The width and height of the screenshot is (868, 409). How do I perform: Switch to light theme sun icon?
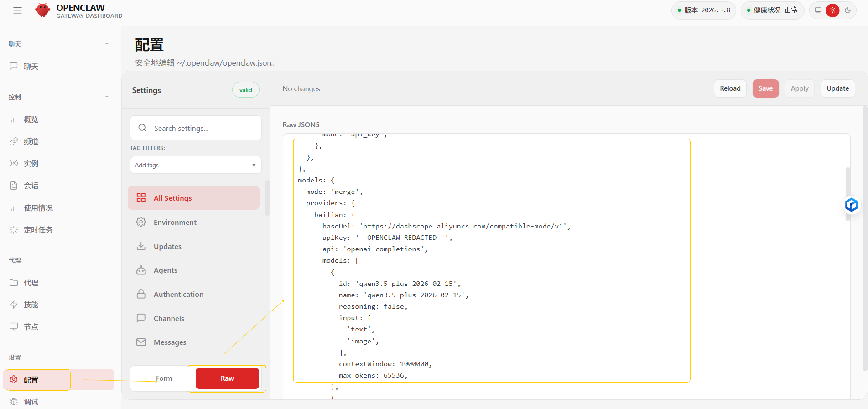tap(832, 10)
